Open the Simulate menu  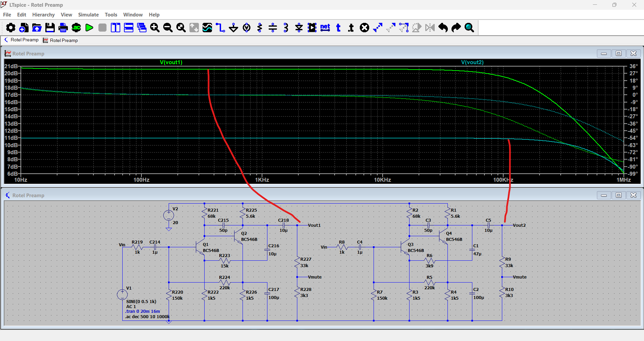point(88,15)
